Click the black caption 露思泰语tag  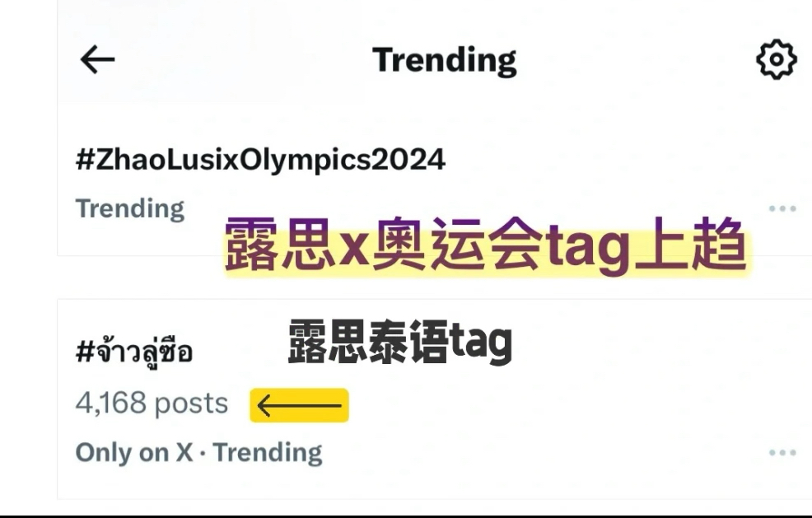[399, 342]
